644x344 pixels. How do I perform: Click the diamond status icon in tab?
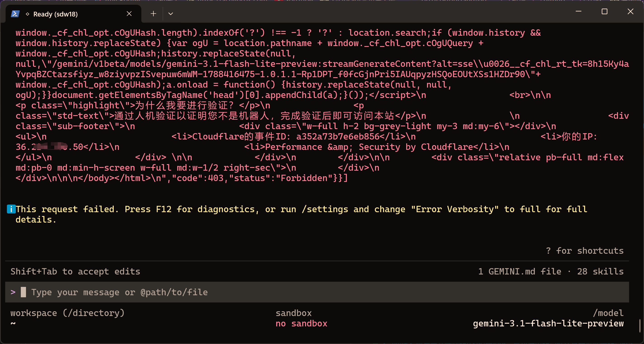[28, 14]
